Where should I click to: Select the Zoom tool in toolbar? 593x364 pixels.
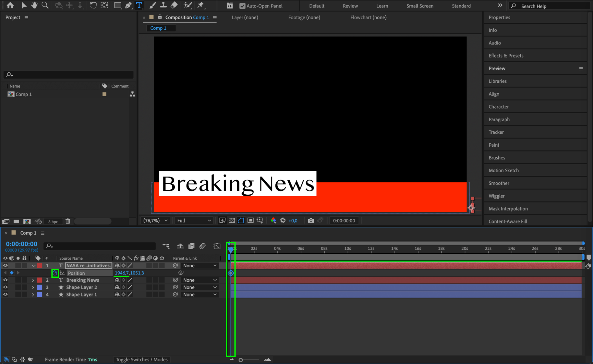[45, 5]
